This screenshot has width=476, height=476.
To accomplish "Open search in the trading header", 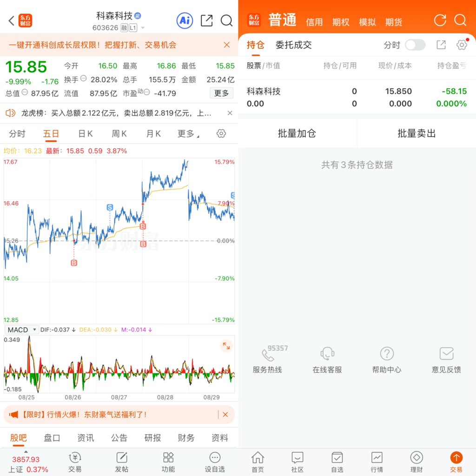I will (460, 20).
